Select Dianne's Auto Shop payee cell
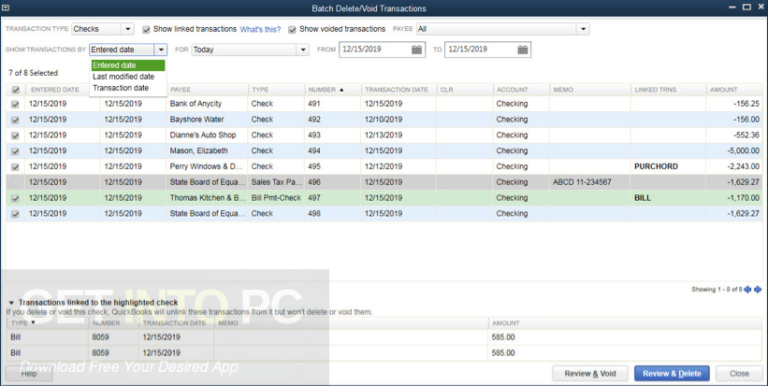The image size is (768, 386). coord(207,135)
